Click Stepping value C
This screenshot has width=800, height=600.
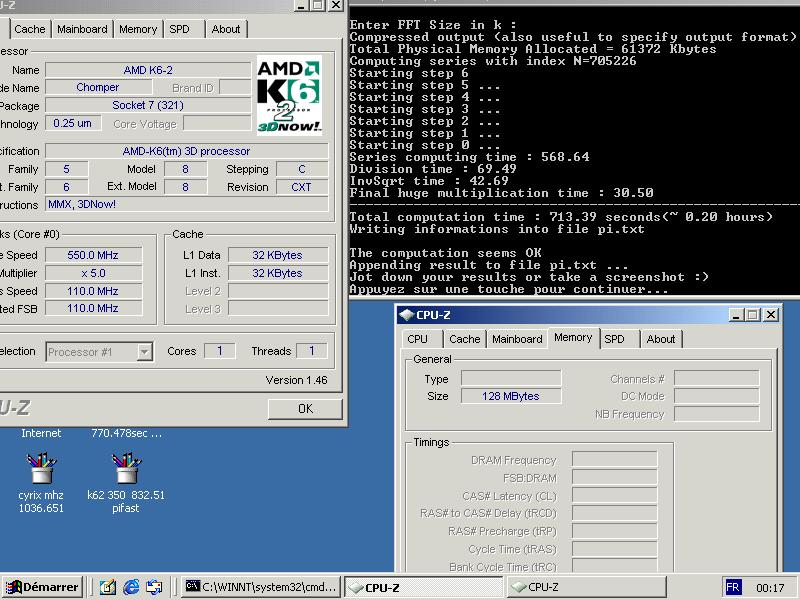[x=302, y=169]
